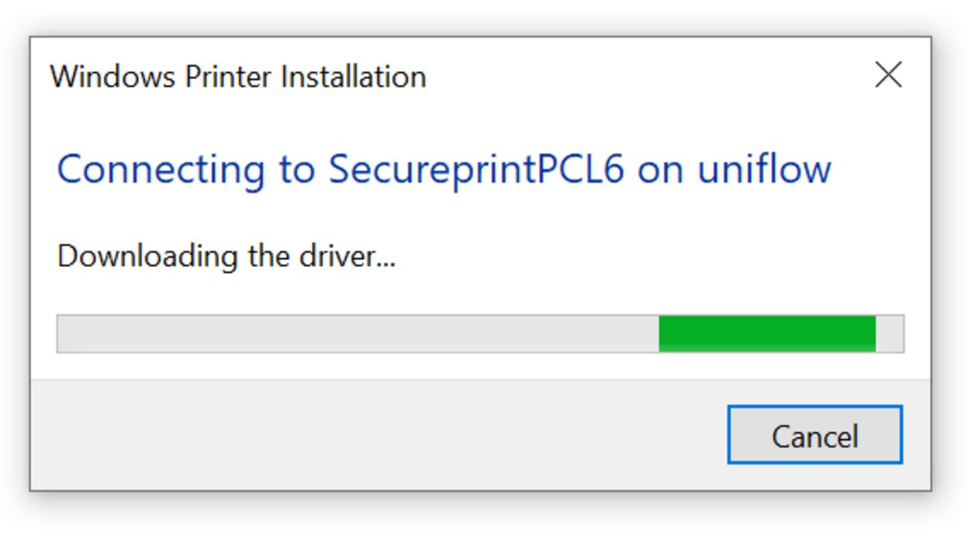980x543 pixels.
Task: Click the word "on" in the blue heading
Action: [661, 169]
